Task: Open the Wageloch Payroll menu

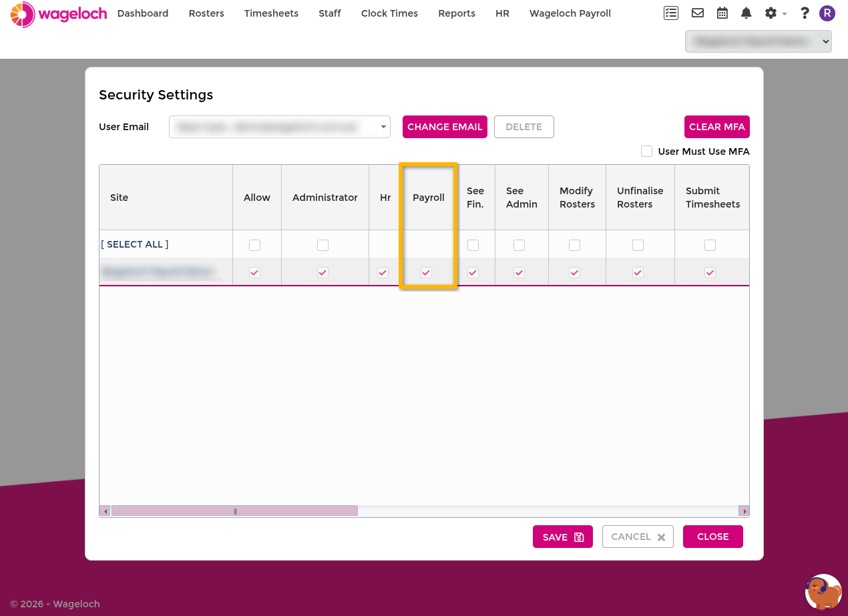Action: click(x=570, y=13)
